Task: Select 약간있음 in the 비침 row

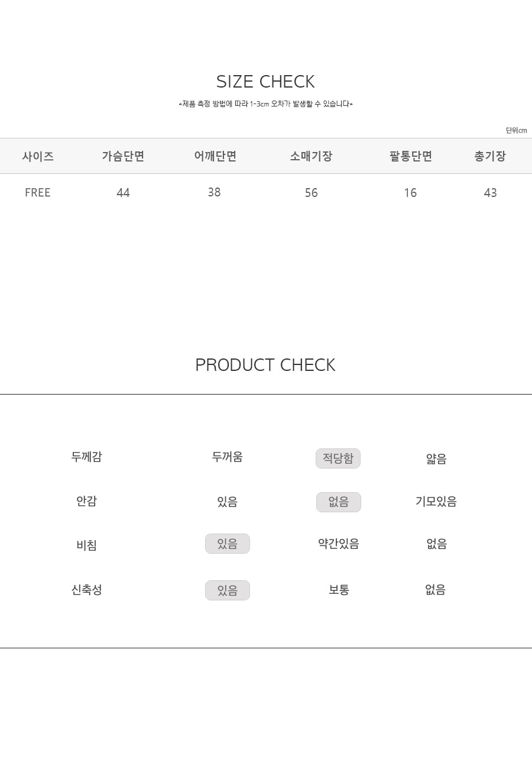Action: (339, 544)
